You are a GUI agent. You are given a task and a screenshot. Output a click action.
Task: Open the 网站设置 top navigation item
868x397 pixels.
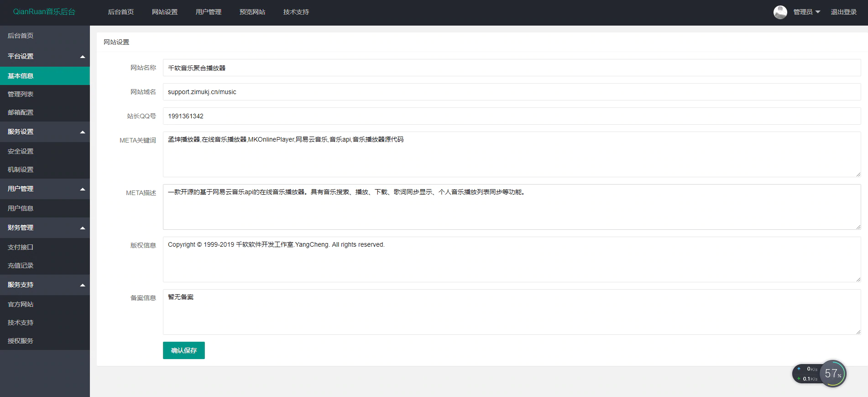(165, 12)
